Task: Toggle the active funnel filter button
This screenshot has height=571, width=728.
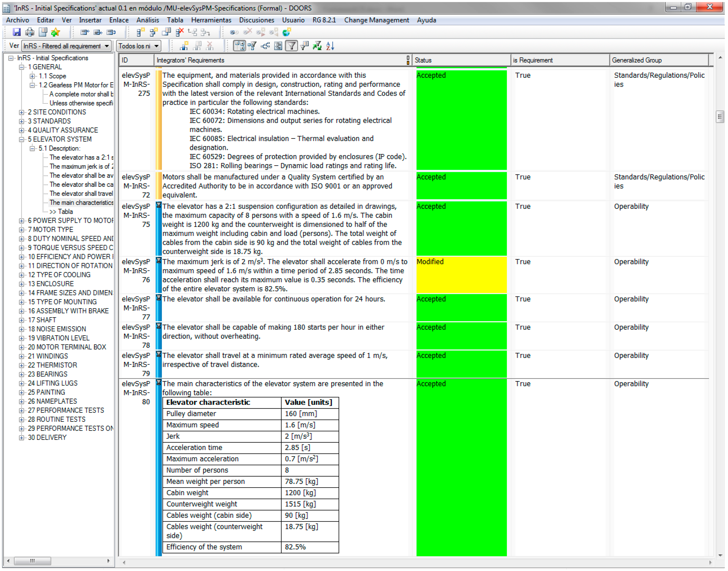Action: [x=291, y=46]
